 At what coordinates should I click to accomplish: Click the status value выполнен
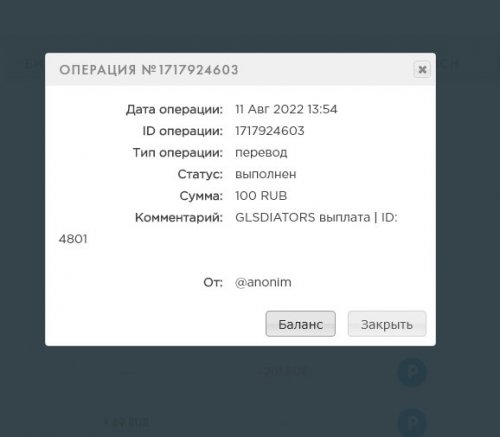266,174
